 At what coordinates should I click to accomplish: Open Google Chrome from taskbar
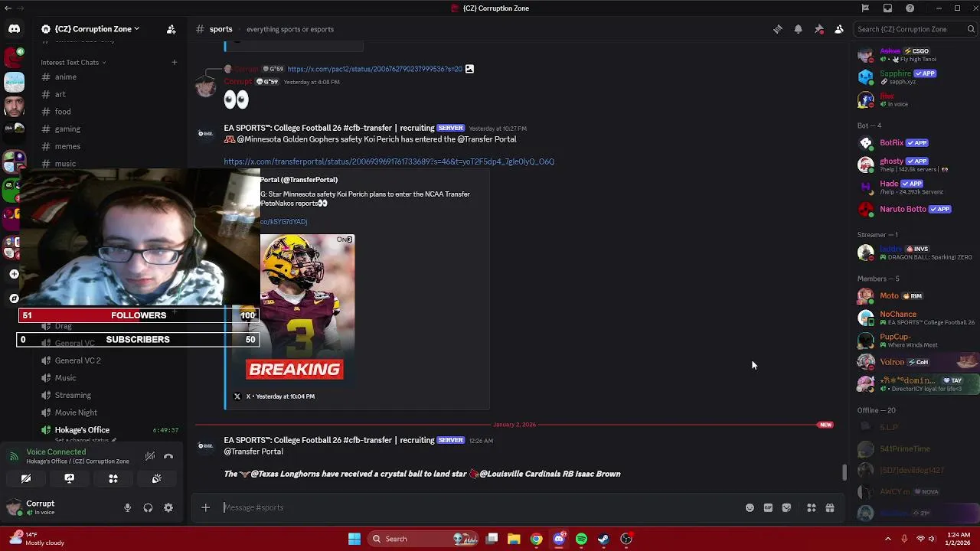pos(536,539)
